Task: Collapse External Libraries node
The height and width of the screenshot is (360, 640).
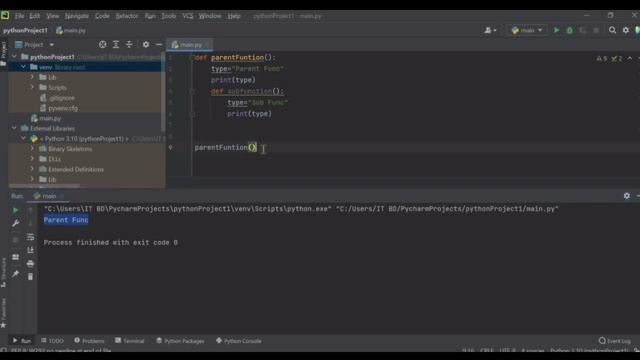Action: (14, 128)
